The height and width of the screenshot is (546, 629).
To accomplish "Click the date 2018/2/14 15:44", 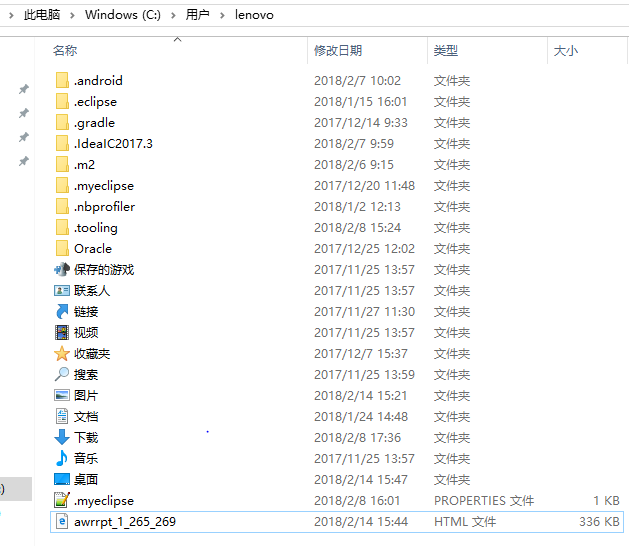I will (361, 521).
